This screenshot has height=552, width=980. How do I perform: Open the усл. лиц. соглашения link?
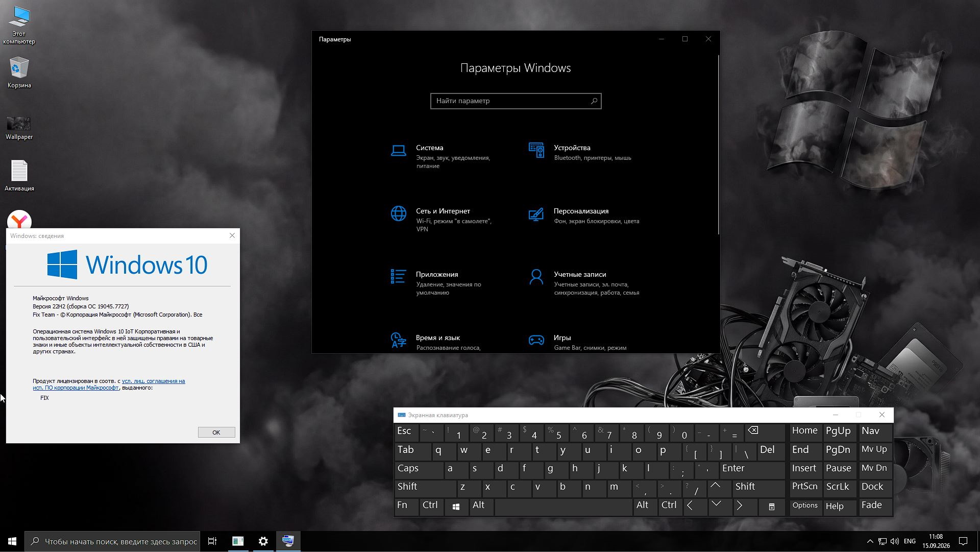pyautogui.click(x=153, y=381)
